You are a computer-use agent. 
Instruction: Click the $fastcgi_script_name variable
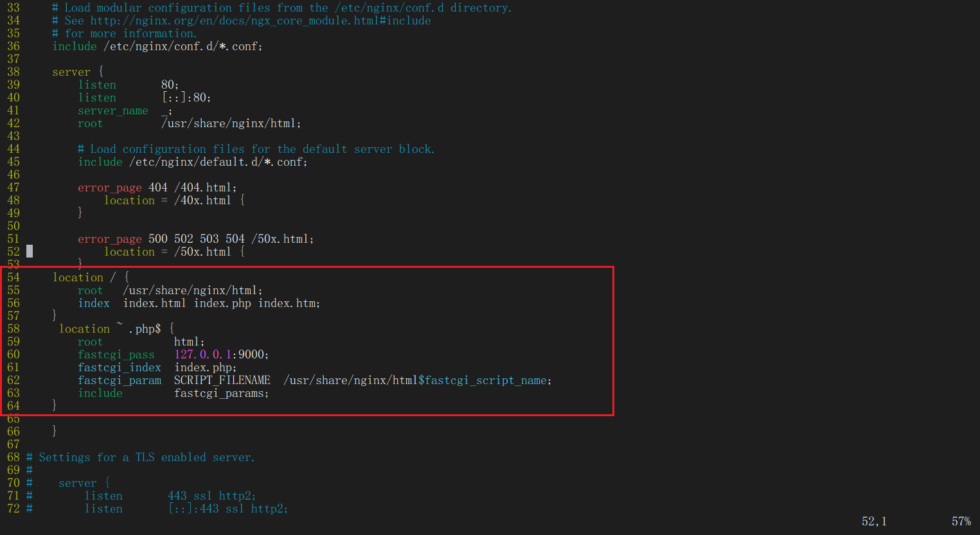(x=485, y=380)
